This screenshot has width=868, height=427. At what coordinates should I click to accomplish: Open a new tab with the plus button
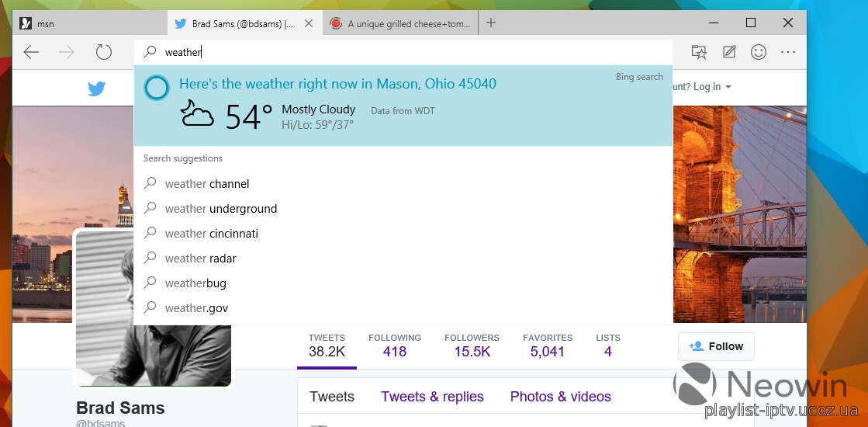point(490,23)
